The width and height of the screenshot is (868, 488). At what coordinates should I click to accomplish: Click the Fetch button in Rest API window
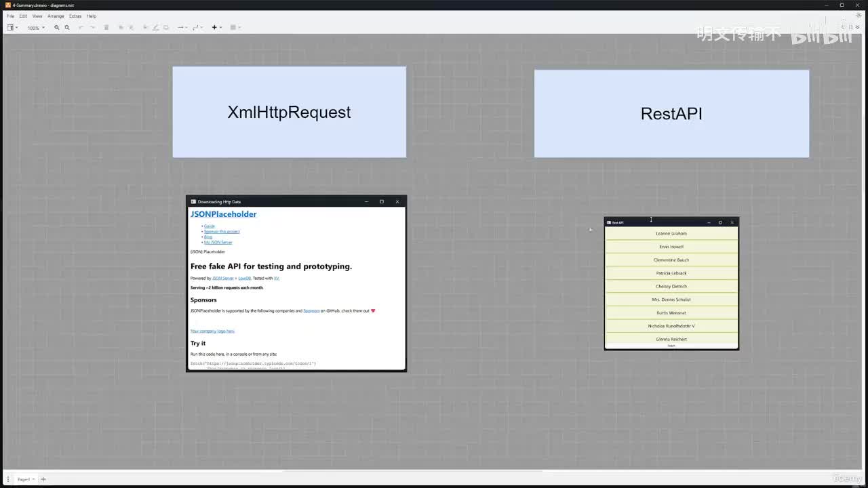click(x=671, y=346)
